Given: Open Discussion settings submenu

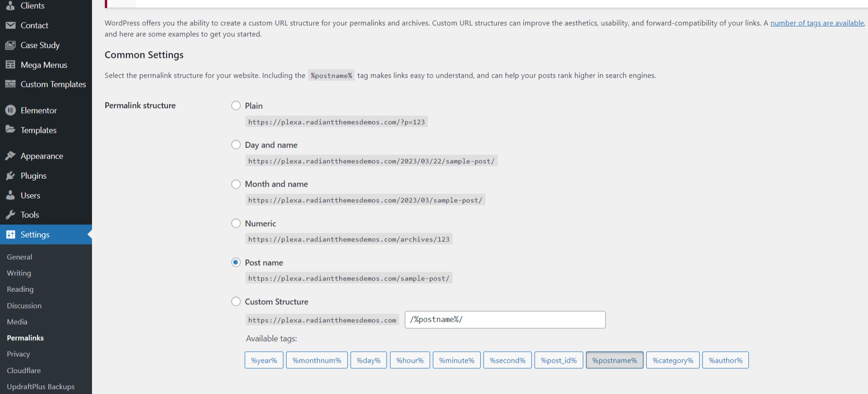Looking at the screenshot, I should [x=24, y=306].
